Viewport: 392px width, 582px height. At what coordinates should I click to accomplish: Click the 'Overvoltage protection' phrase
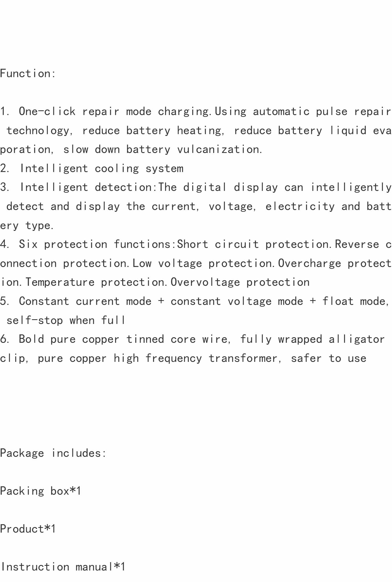[x=240, y=282]
